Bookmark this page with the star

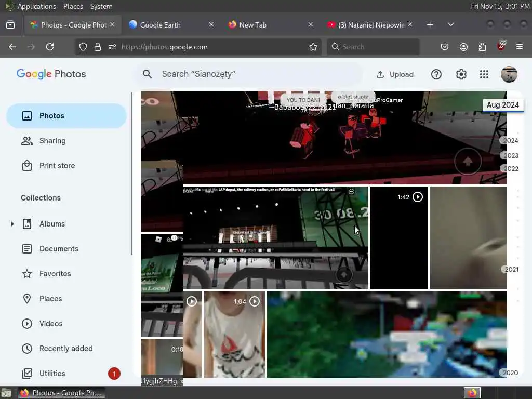click(313, 47)
